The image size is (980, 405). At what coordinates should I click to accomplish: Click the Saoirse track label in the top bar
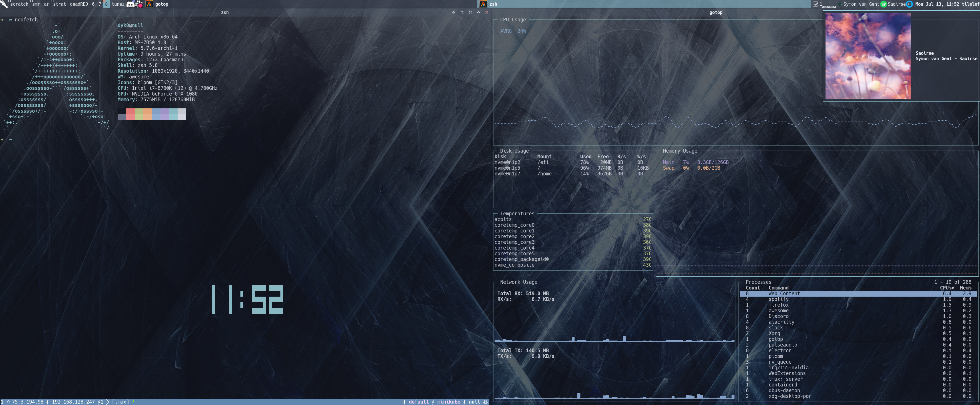click(896, 4)
